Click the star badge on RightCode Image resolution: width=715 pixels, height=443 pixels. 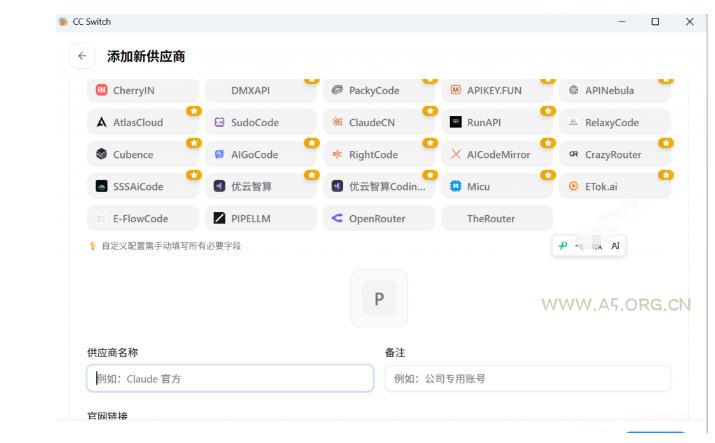click(x=430, y=143)
